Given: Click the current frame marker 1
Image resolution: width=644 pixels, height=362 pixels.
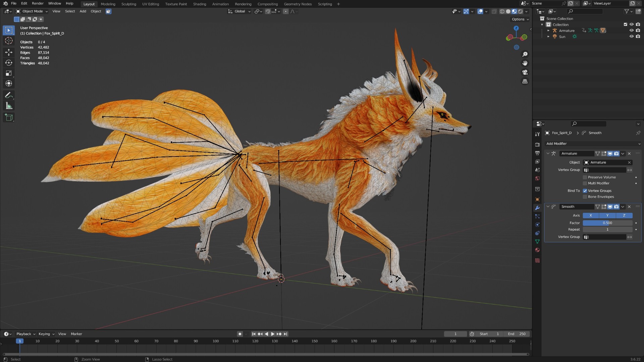Looking at the screenshot, I should pos(20,341).
